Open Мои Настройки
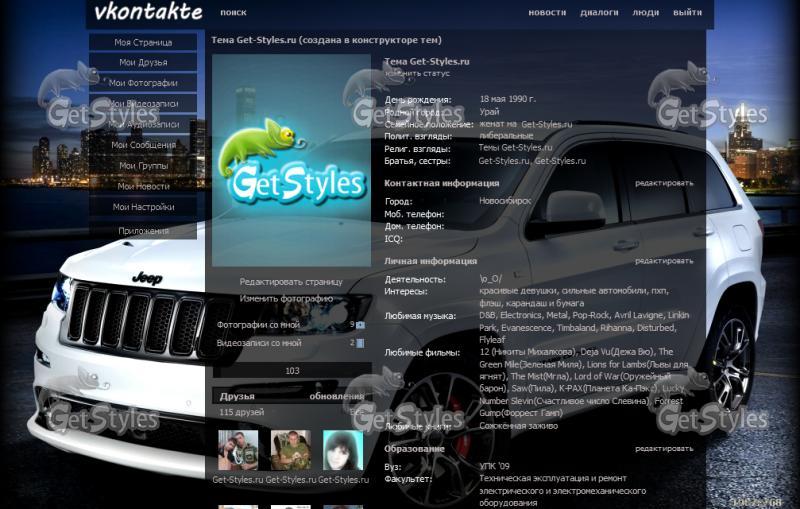Viewport: 800px width, 509px height. 143,207
